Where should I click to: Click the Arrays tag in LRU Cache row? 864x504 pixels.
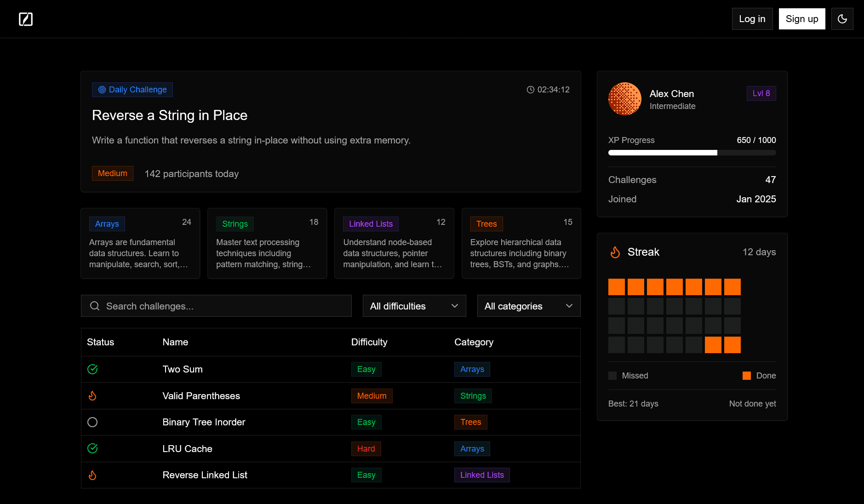coord(472,449)
